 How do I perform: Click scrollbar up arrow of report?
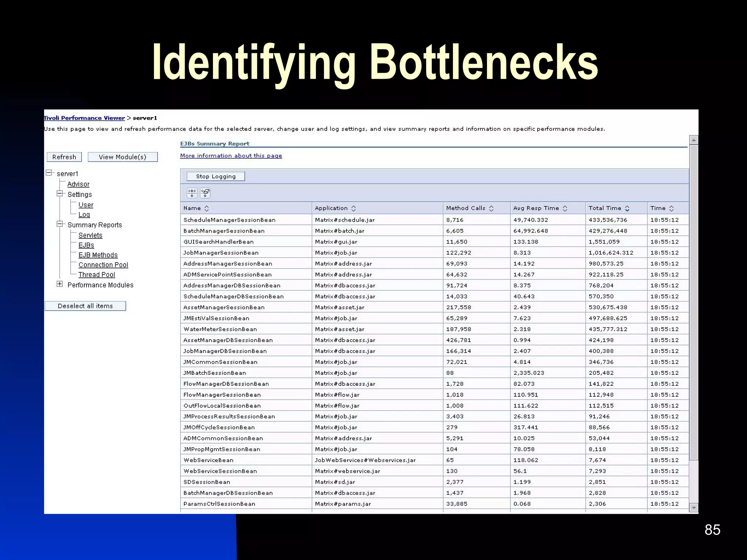tap(694, 140)
